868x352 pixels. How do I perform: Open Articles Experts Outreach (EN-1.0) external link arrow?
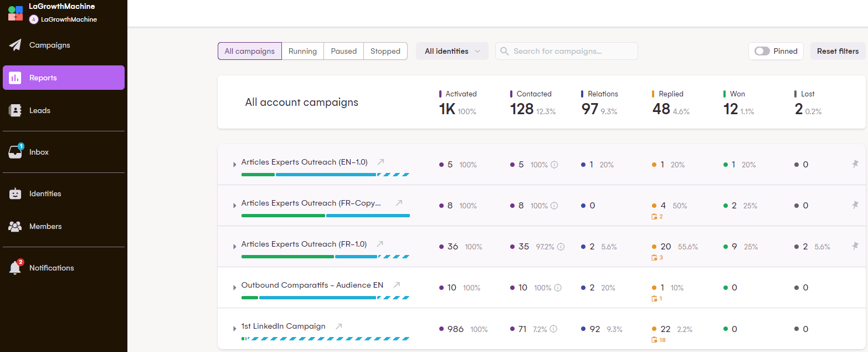(381, 162)
